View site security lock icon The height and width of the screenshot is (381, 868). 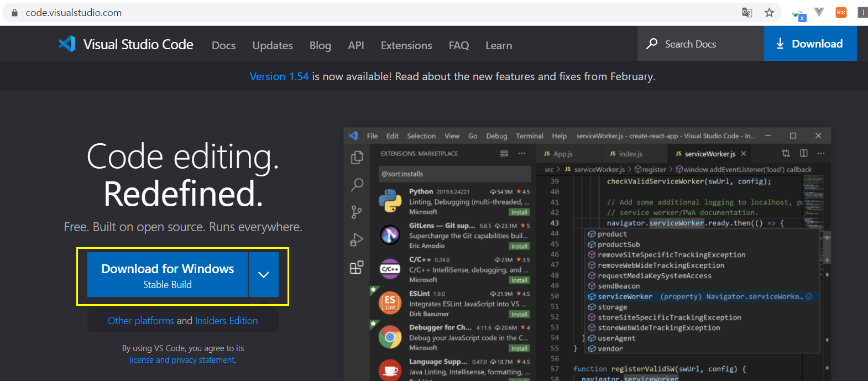pyautogui.click(x=14, y=12)
